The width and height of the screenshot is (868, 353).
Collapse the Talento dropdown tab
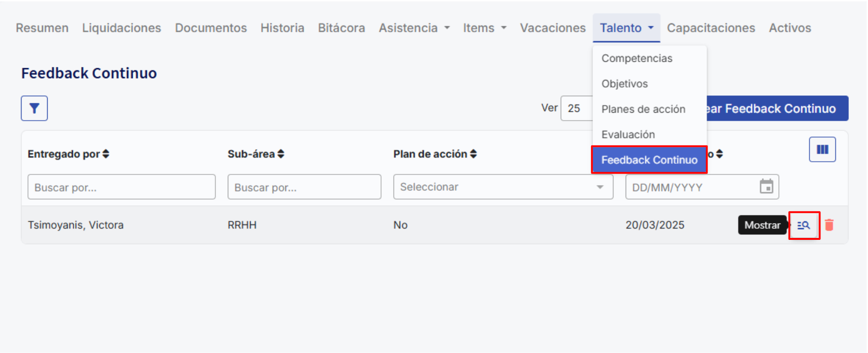(x=627, y=28)
